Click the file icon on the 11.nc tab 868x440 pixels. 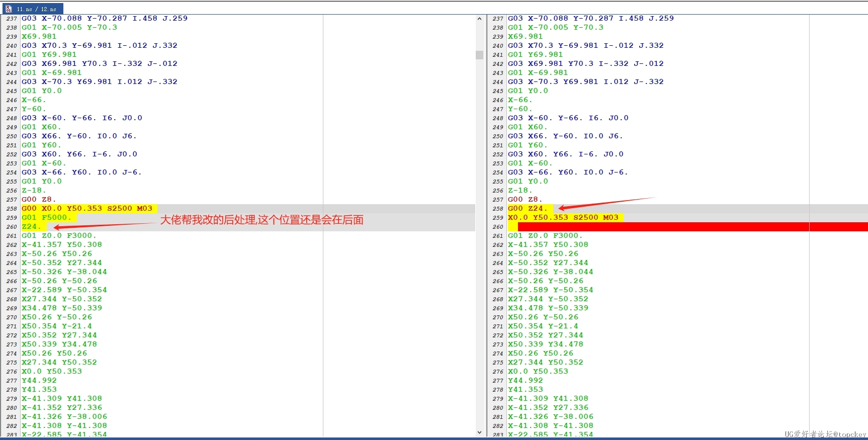click(x=9, y=9)
